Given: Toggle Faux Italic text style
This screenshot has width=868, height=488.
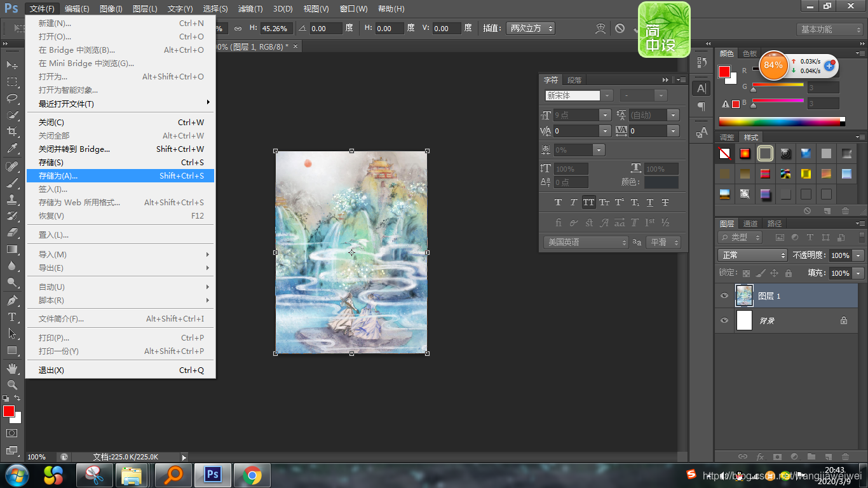Looking at the screenshot, I should [573, 202].
